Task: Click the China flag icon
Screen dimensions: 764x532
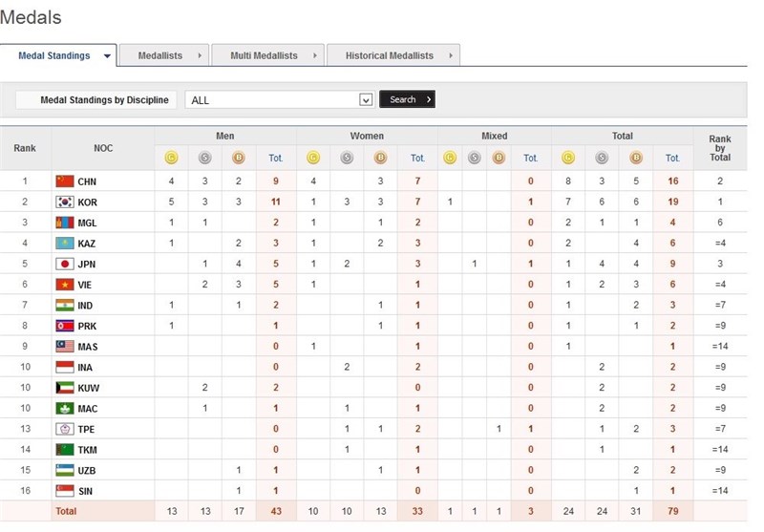Action: coord(64,181)
